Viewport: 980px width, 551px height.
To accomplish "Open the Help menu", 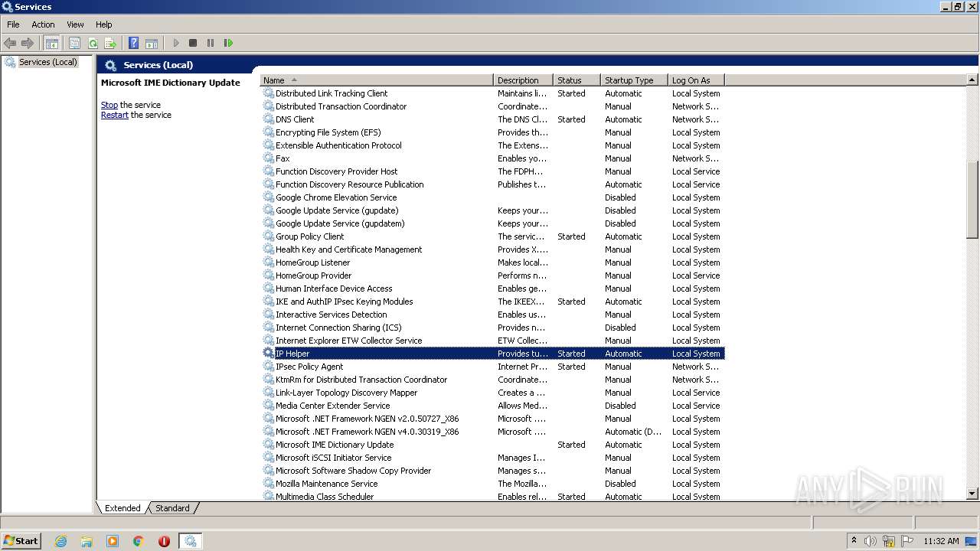I will [x=104, y=24].
